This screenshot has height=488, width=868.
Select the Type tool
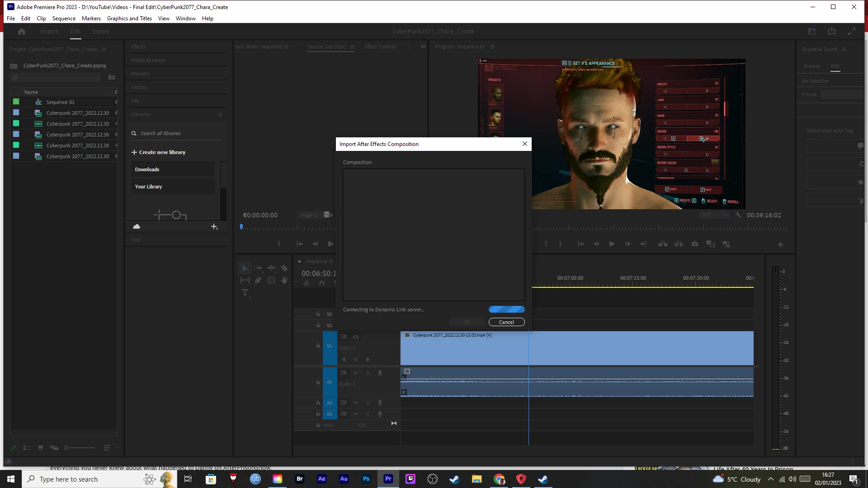[x=245, y=293]
